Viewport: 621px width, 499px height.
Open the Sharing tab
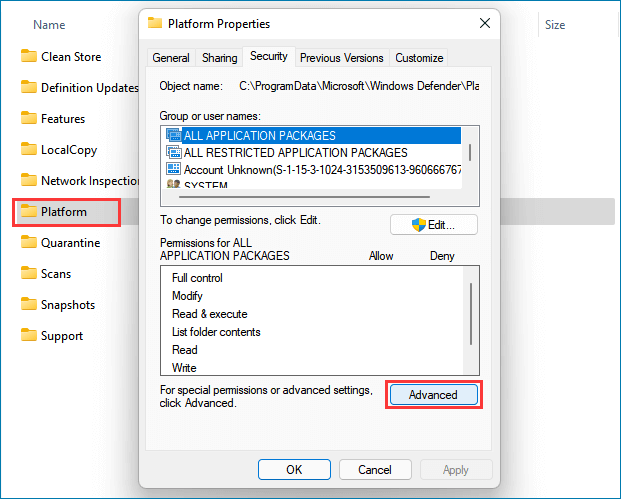pos(220,58)
